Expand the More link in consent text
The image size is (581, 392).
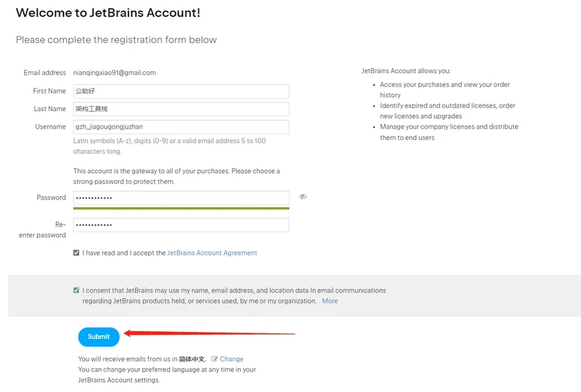[330, 301]
